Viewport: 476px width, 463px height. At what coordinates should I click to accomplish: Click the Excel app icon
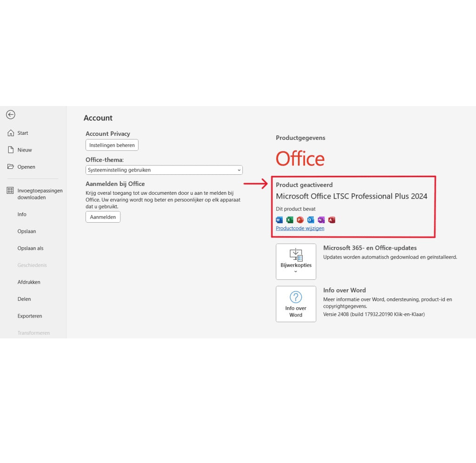pos(290,220)
